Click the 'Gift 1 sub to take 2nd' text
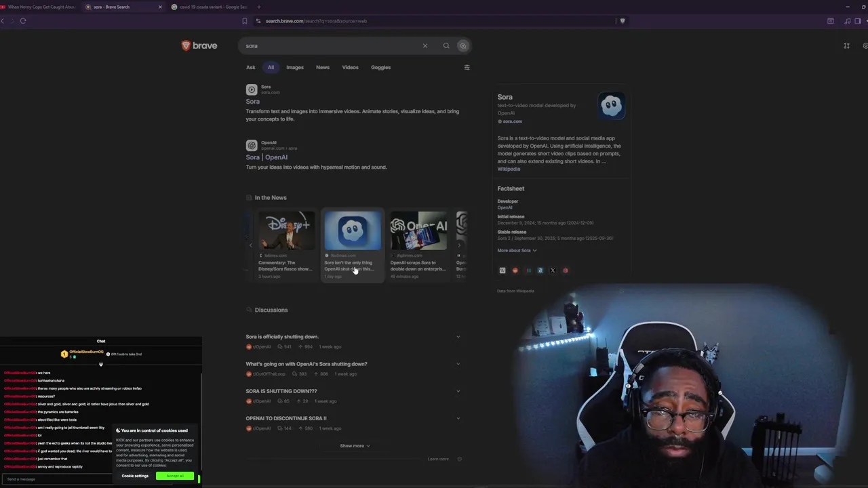The image size is (868, 488). point(127,354)
